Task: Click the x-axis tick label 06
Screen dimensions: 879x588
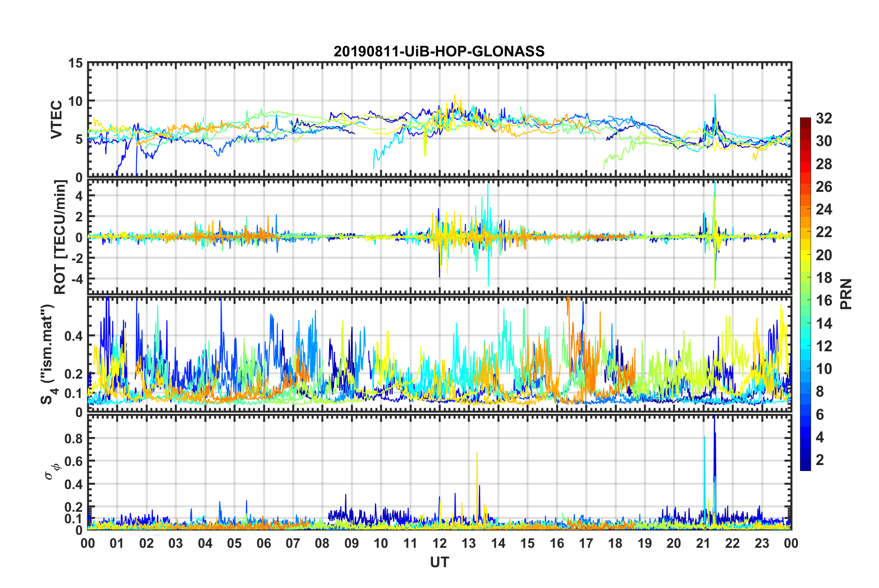Action: (263, 543)
